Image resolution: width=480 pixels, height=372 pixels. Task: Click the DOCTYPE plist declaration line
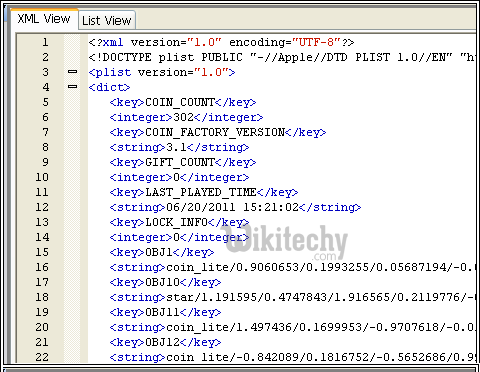pyautogui.click(x=282, y=57)
